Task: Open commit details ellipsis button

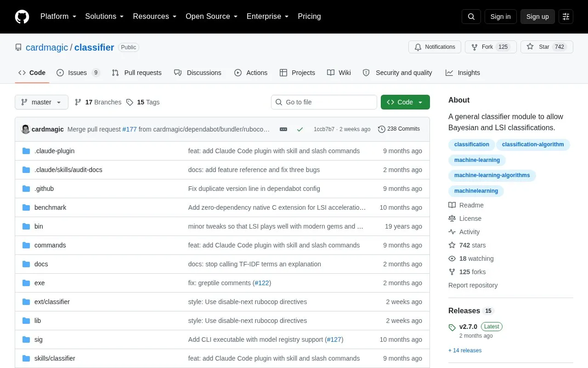Action: 283,129
